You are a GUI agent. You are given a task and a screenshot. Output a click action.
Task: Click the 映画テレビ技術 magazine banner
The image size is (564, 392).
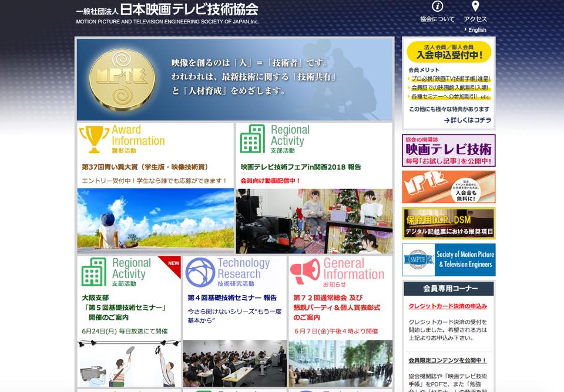tap(448, 151)
